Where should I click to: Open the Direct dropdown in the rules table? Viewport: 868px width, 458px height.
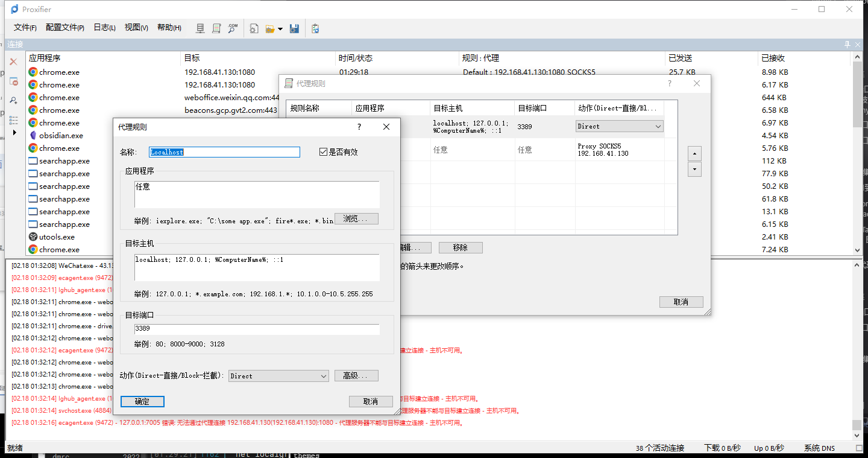[x=620, y=126]
